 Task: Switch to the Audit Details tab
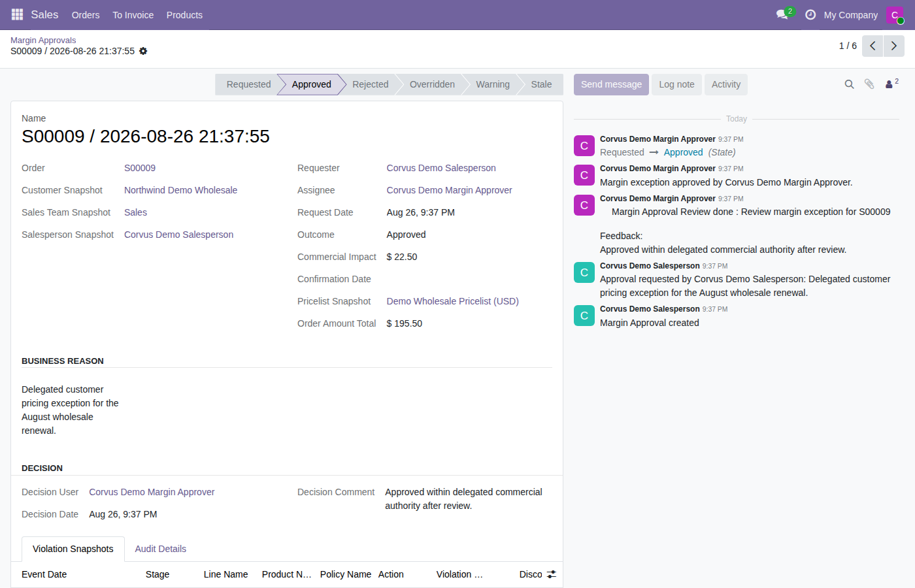pyautogui.click(x=161, y=549)
